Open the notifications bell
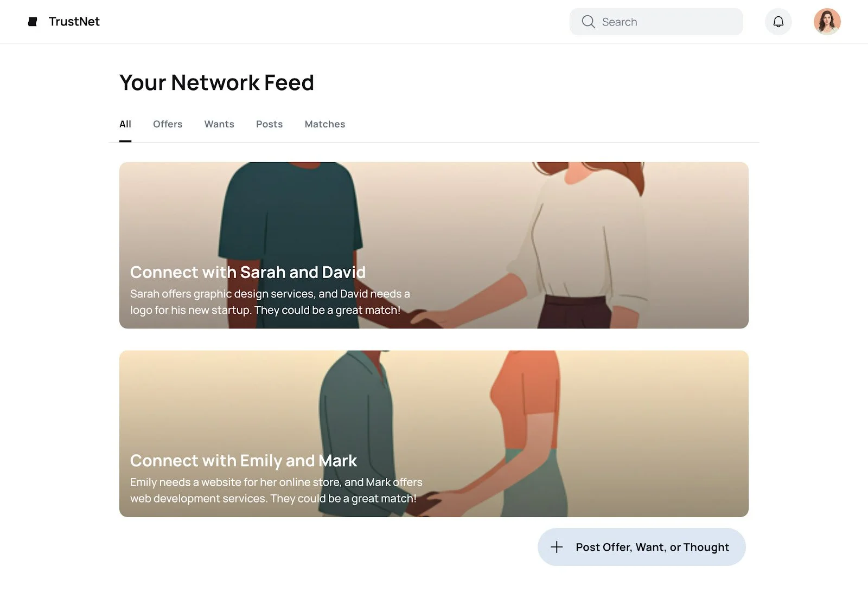868x593 pixels. [778, 22]
